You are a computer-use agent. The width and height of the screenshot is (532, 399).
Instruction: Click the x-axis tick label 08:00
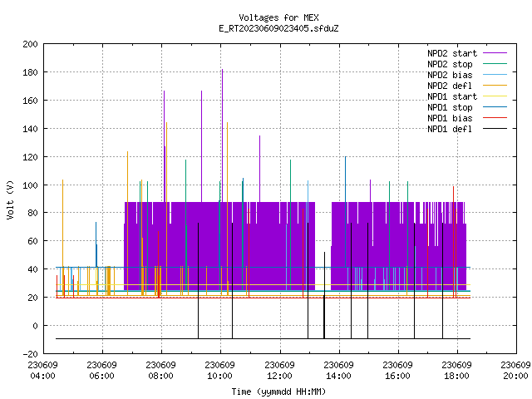pyautogui.click(x=160, y=376)
